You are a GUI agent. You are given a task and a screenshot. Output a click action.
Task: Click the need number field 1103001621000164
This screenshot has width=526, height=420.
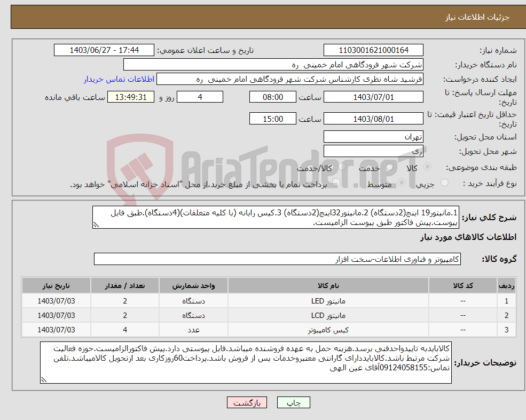[x=373, y=50]
